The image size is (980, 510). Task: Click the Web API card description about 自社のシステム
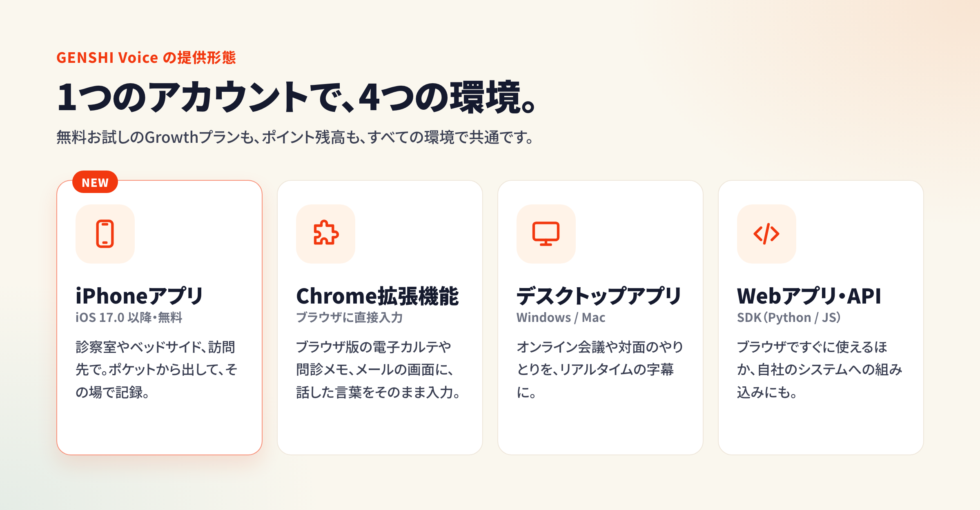(820, 370)
